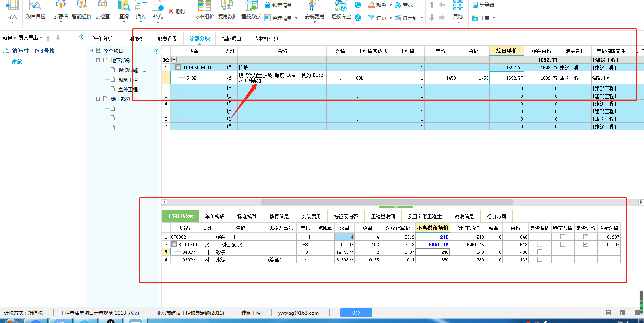Edit the 不含税市场价 cell showing 240
644x323 pixels.
click(x=432, y=252)
